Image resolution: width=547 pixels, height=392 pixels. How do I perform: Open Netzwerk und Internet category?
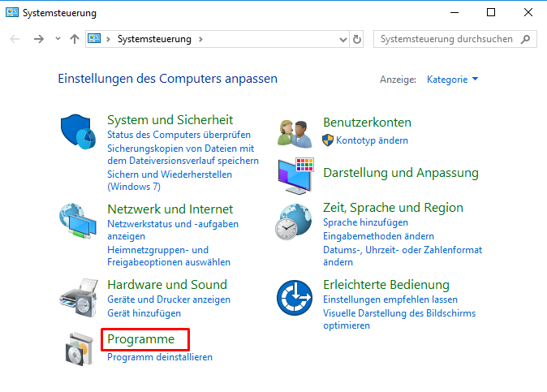click(x=170, y=209)
